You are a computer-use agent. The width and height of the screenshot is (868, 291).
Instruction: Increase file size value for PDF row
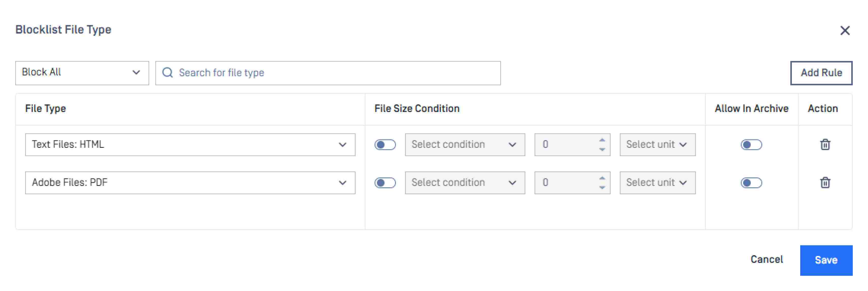tap(602, 178)
